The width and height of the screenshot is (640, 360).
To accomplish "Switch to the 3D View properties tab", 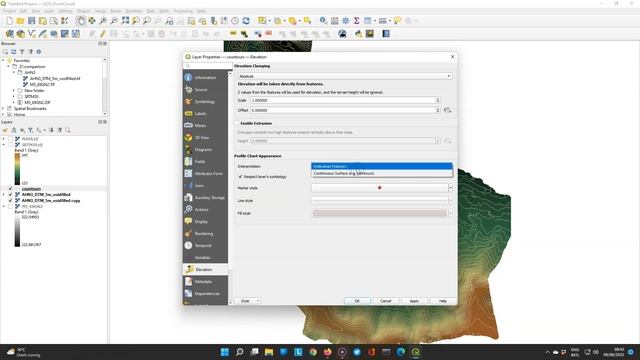I will click(205, 138).
